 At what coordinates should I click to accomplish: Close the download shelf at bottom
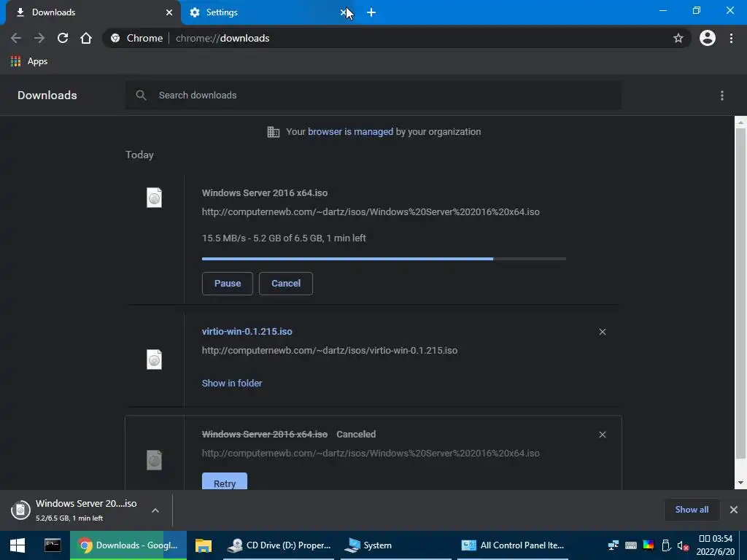coord(734,510)
